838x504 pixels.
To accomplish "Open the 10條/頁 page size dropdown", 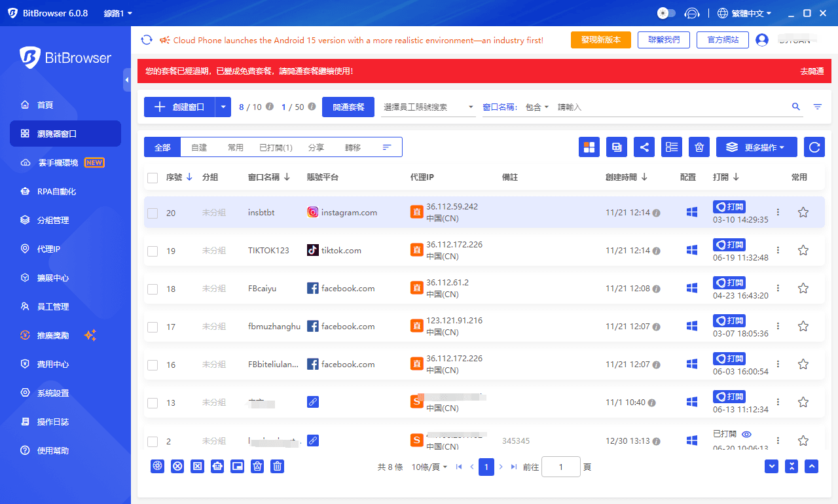I will [429, 467].
